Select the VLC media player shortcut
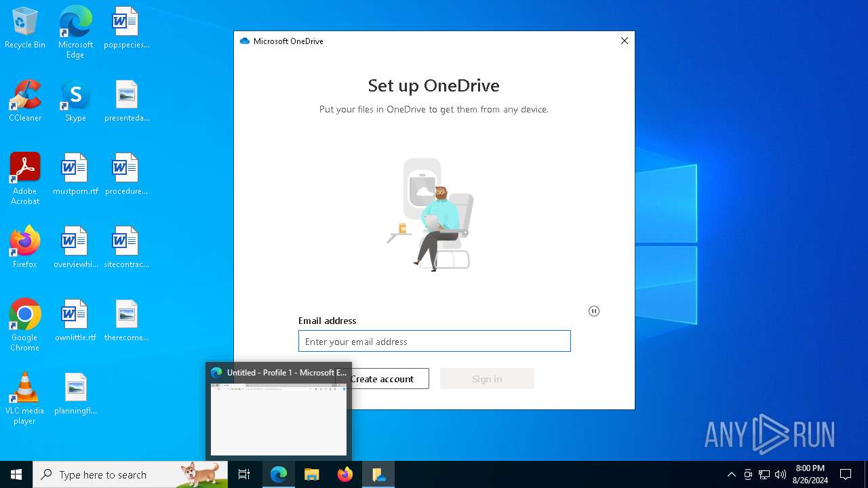868x488 pixels. tap(25, 399)
